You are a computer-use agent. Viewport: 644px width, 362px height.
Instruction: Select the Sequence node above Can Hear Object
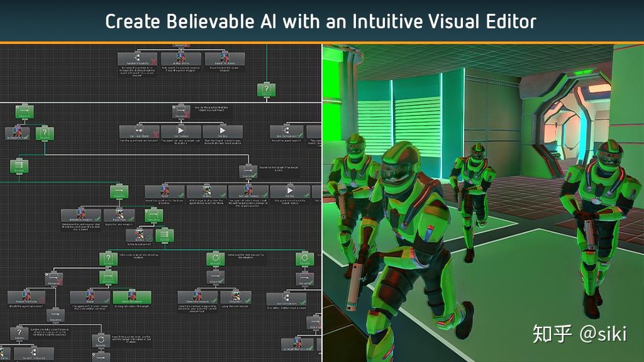pyautogui.click(x=181, y=112)
